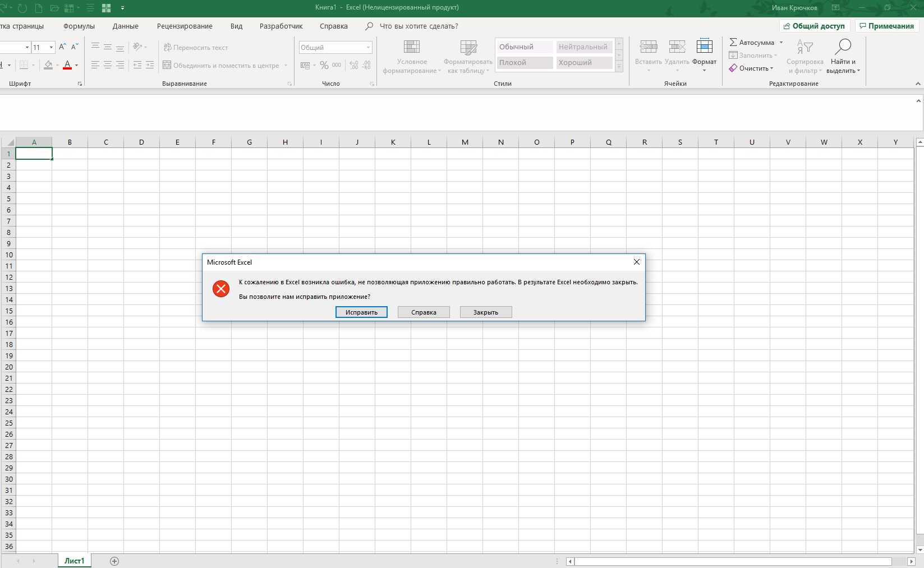The height and width of the screenshot is (568, 924).
Task: Expand the formula bar
Action: pyautogui.click(x=918, y=101)
